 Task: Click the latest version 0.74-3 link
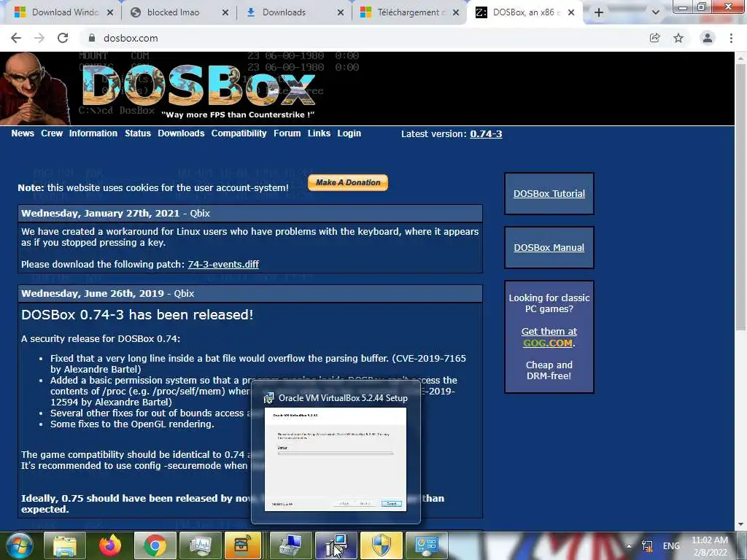[x=486, y=134]
